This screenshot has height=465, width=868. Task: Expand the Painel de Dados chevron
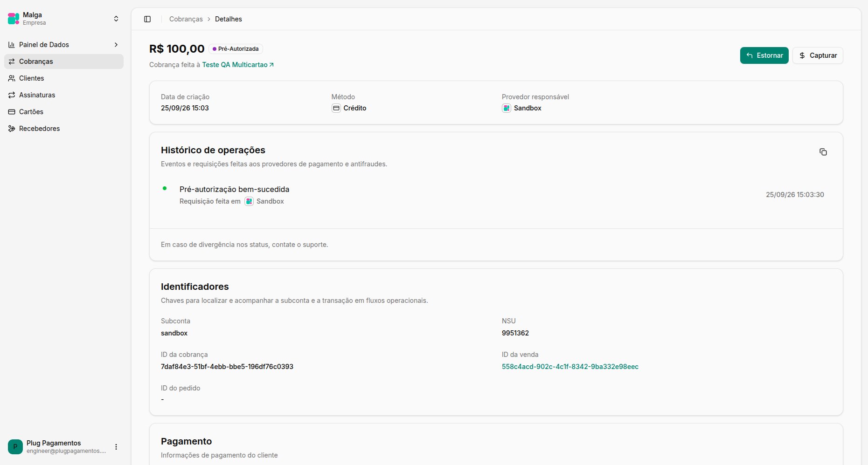(116, 45)
